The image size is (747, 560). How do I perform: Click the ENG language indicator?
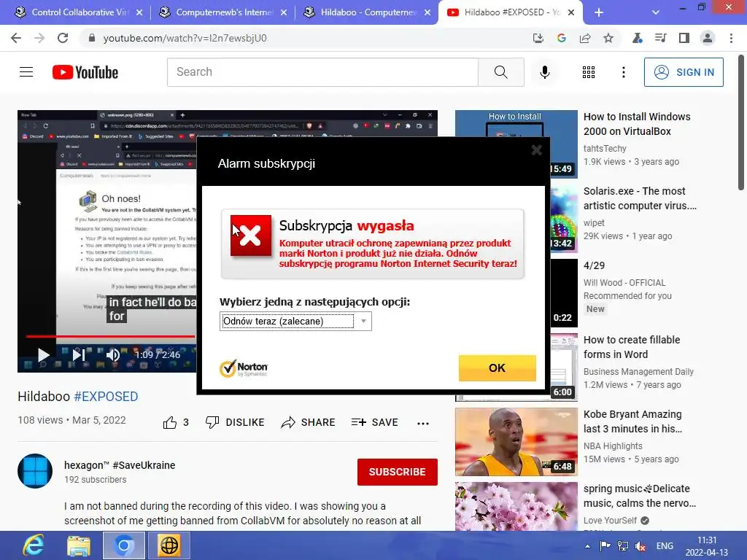pos(665,546)
